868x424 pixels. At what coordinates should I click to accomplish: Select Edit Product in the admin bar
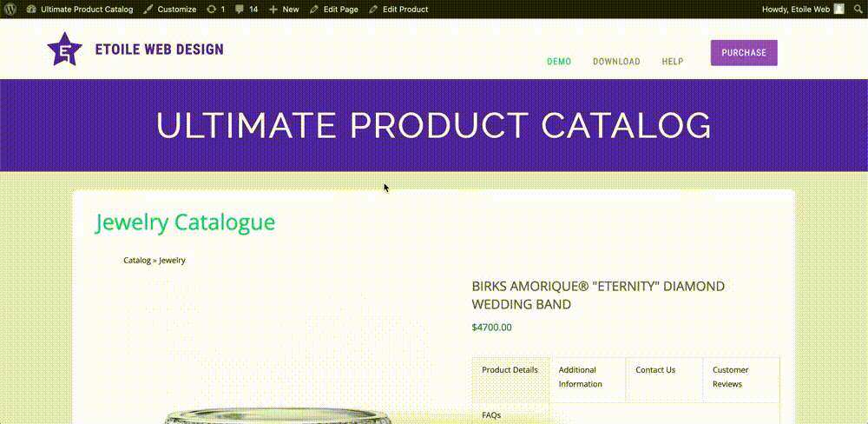point(398,10)
